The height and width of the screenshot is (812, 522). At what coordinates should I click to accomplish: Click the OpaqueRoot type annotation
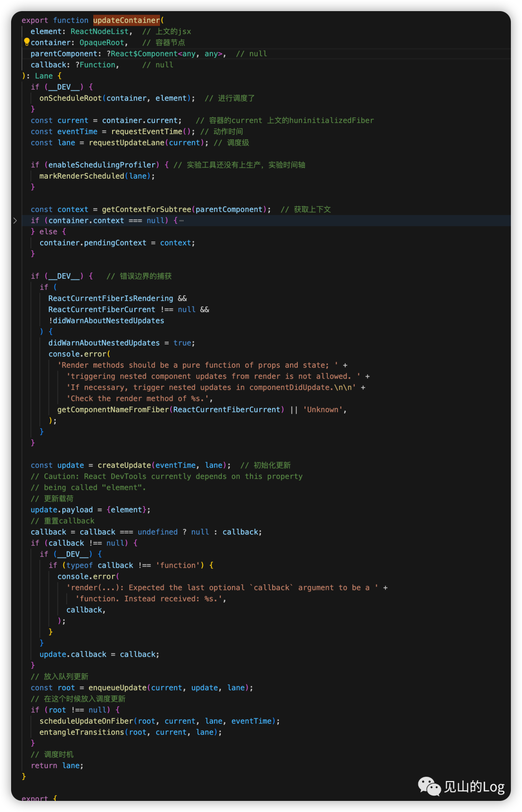click(101, 43)
